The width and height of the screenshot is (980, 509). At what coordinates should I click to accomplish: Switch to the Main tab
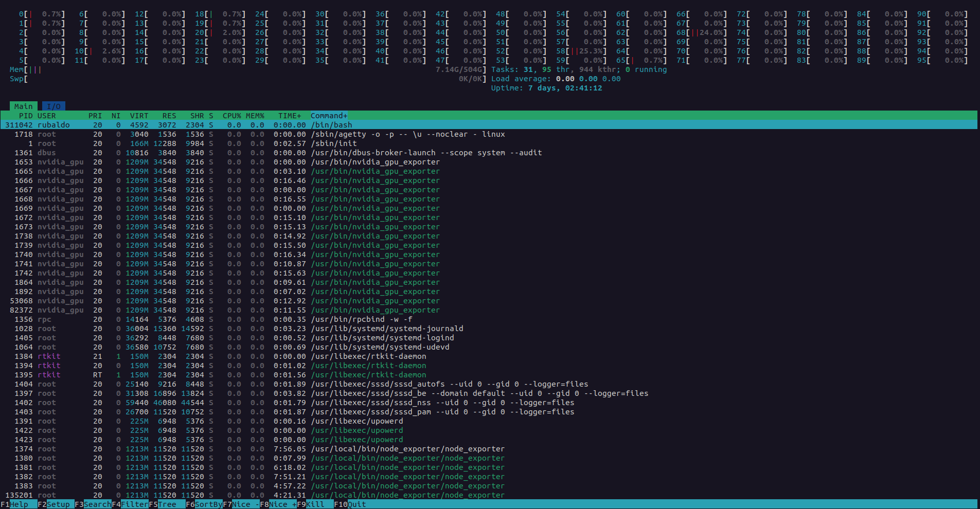[x=23, y=106]
